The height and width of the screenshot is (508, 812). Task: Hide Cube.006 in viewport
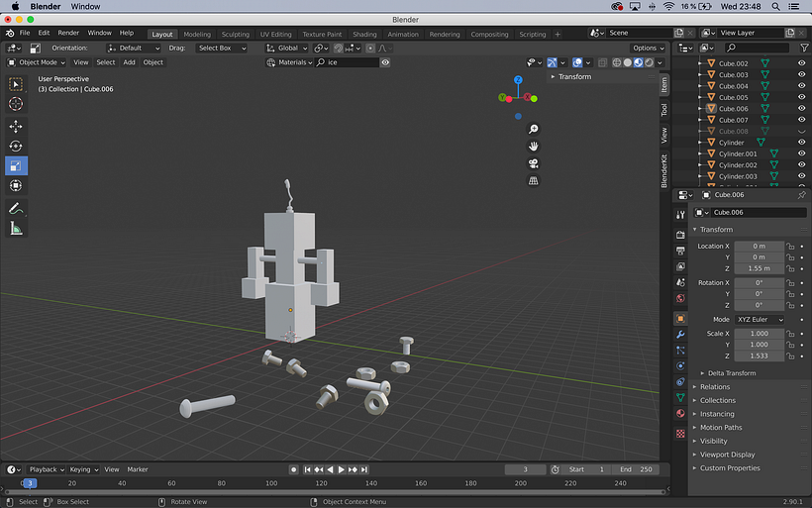coord(802,108)
